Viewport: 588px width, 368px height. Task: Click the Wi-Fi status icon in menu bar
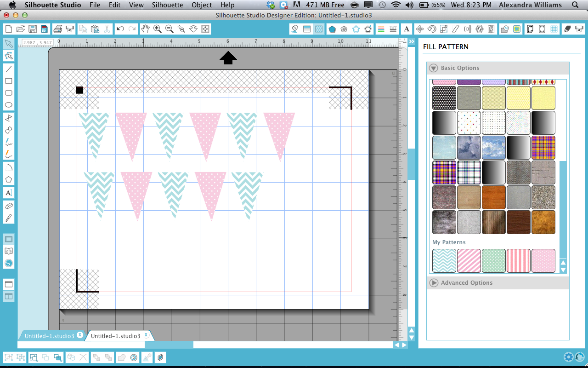396,5
